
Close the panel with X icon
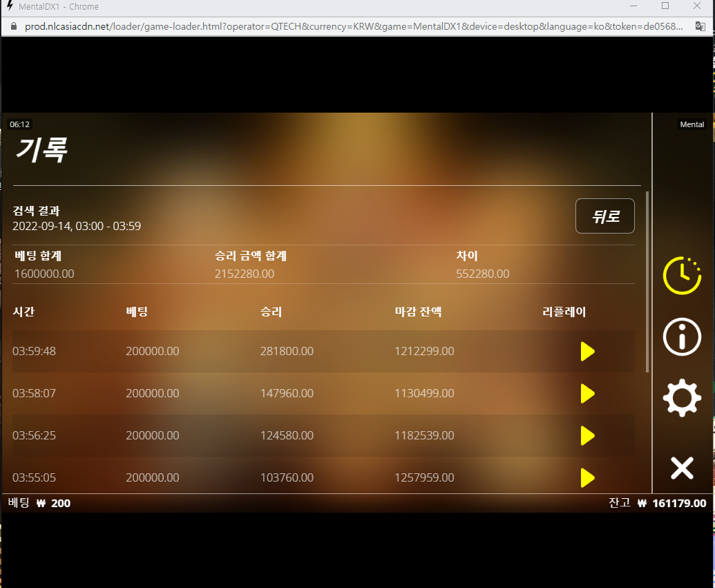pyautogui.click(x=682, y=468)
